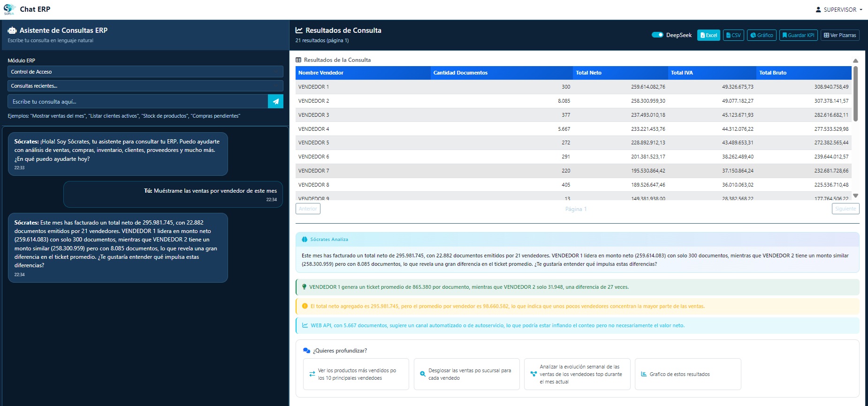Click the VENDEDOR 8 row name

(313, 185)
